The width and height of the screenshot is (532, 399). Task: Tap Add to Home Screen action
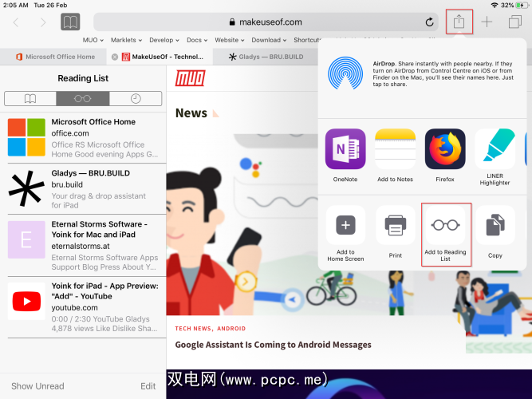tap(345, 234)
